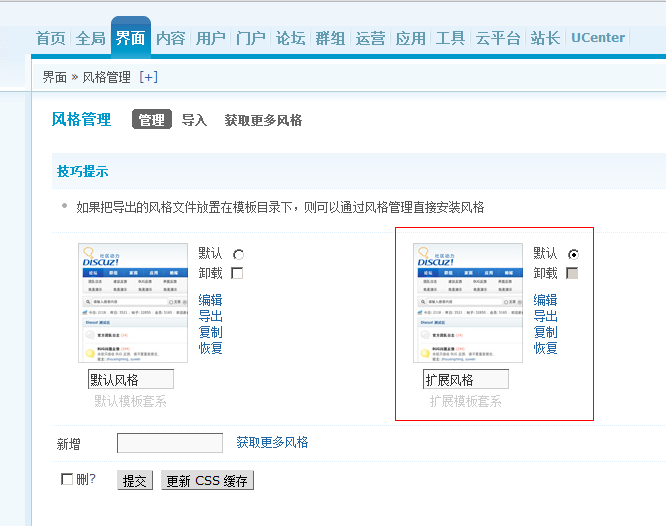
Task: Check 卸载 checkbox for 默认风格
Action: (238, 273)
